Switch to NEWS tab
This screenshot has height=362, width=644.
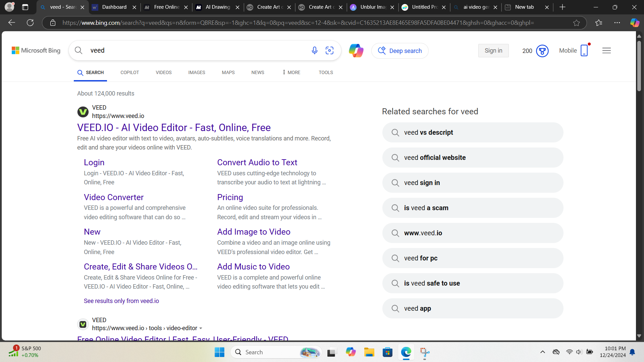tap(258, 72)
